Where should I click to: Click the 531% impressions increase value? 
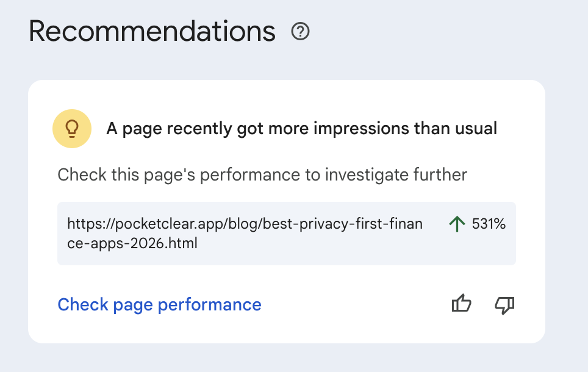pyautogui.click(x=489, y=224)
